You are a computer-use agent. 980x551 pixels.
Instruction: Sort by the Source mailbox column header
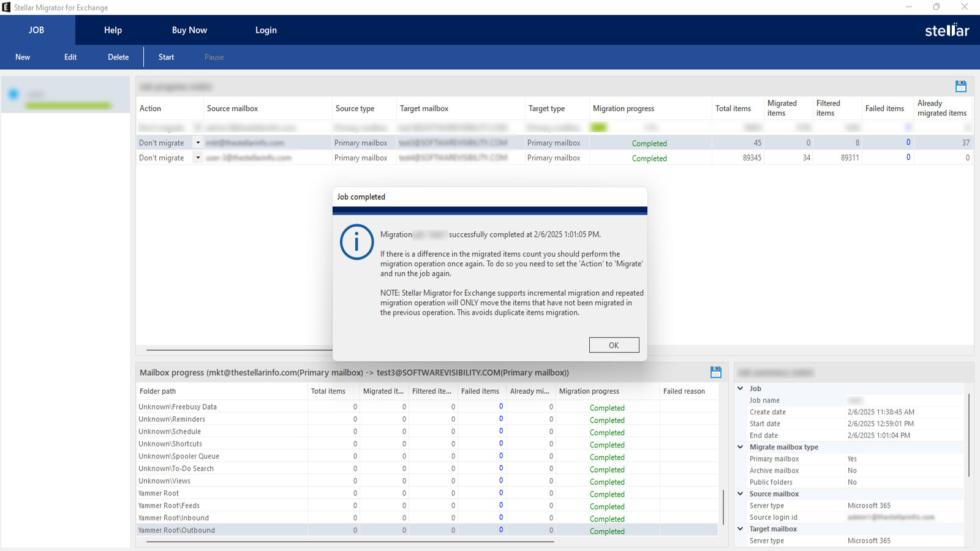pos(268,108)
